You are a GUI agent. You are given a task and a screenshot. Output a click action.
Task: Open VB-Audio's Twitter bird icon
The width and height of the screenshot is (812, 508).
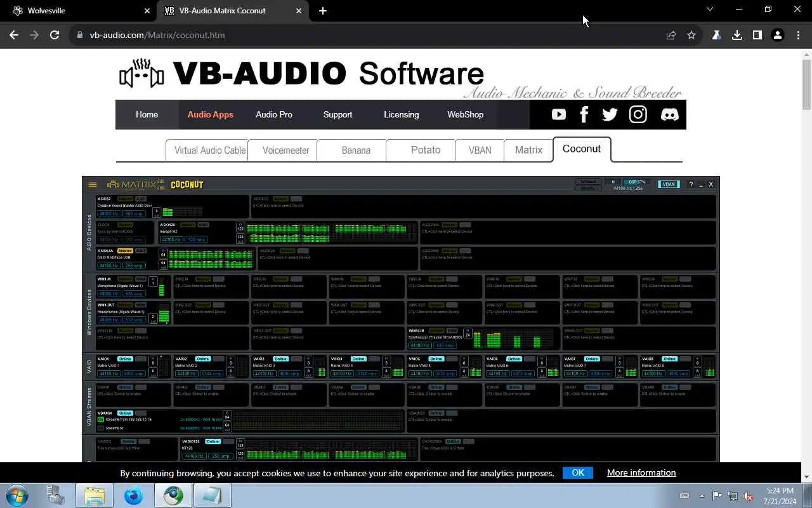[x=610, y=114]
